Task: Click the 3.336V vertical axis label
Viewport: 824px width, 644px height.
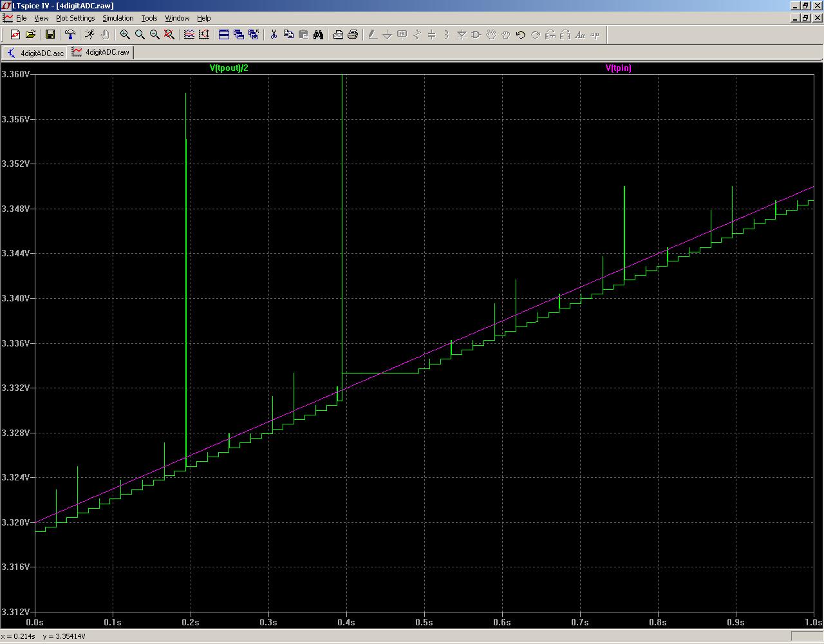Action: click(x=15, y=343)
